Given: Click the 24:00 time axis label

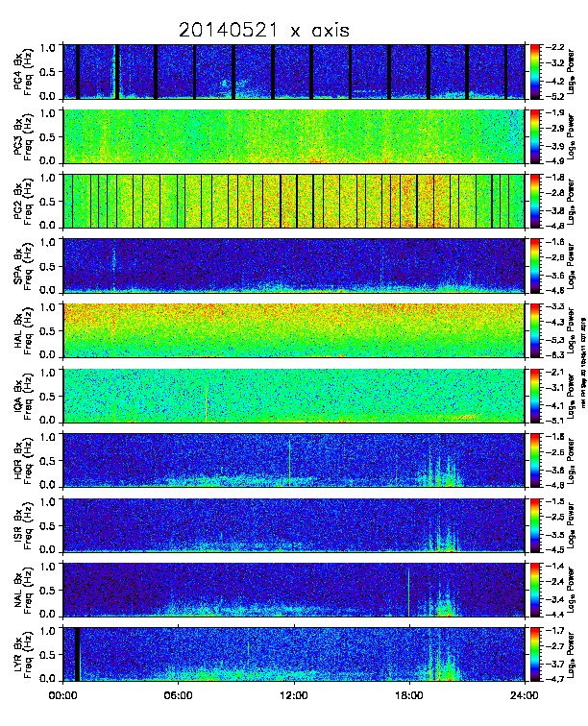Looking at the screenshot, I should pos(525,695).
